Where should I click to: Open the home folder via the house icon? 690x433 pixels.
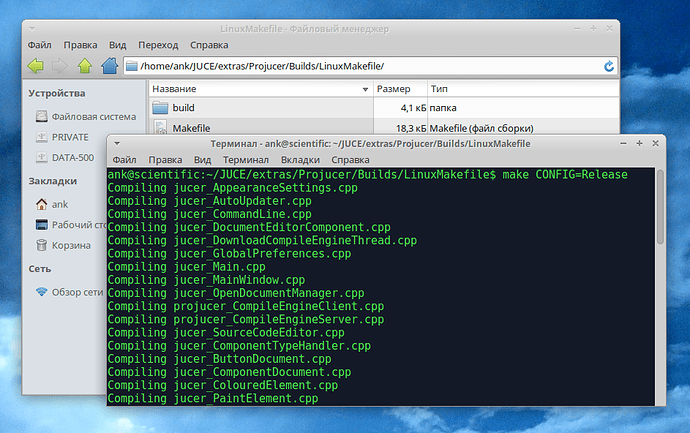pyautogui.click(x=110, y=66)
